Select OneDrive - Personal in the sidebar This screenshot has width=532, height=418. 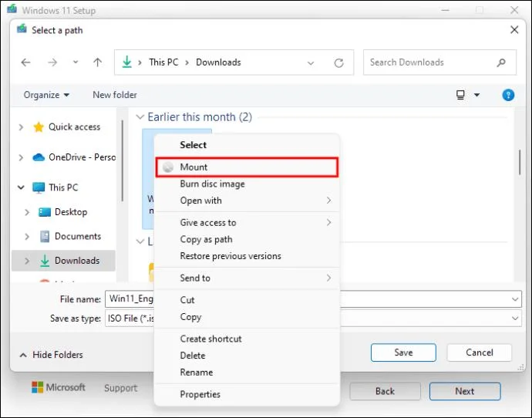[74, 157]
